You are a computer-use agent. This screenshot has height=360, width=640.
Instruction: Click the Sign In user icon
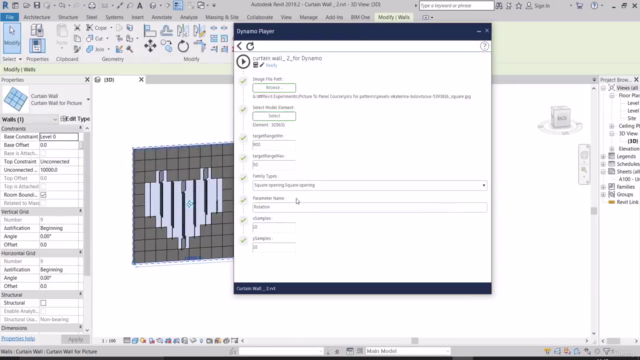point(529,6)
